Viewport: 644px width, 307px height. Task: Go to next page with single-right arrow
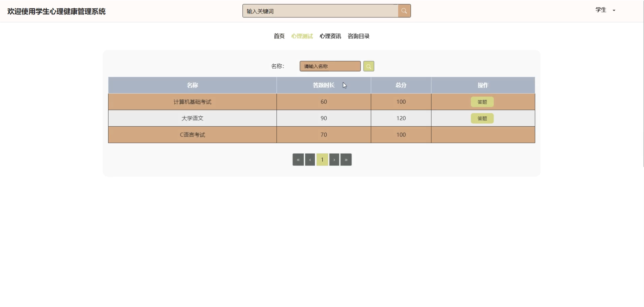tap(334, 160)
